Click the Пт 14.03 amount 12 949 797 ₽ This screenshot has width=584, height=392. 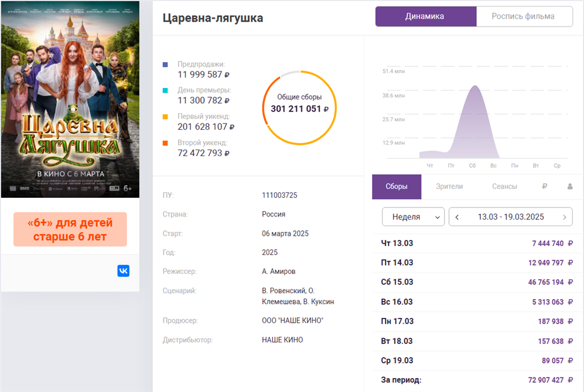click(x=550, y=263)
